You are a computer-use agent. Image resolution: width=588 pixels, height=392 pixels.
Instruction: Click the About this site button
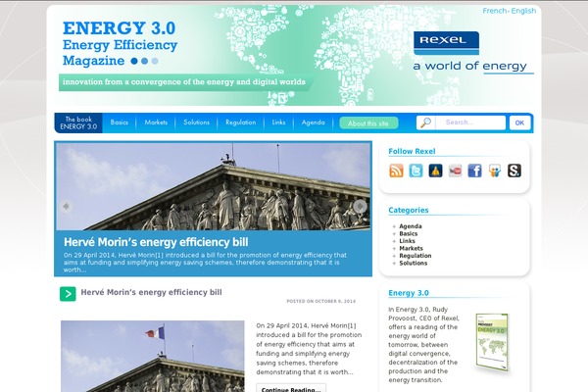click(x=368, y=123)
